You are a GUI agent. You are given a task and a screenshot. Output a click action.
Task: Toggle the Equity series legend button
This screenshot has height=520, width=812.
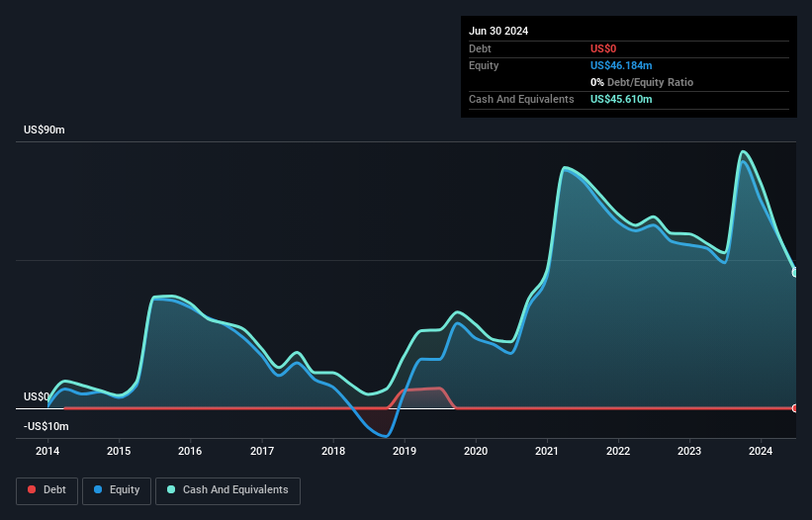click(x=117, y=490)
